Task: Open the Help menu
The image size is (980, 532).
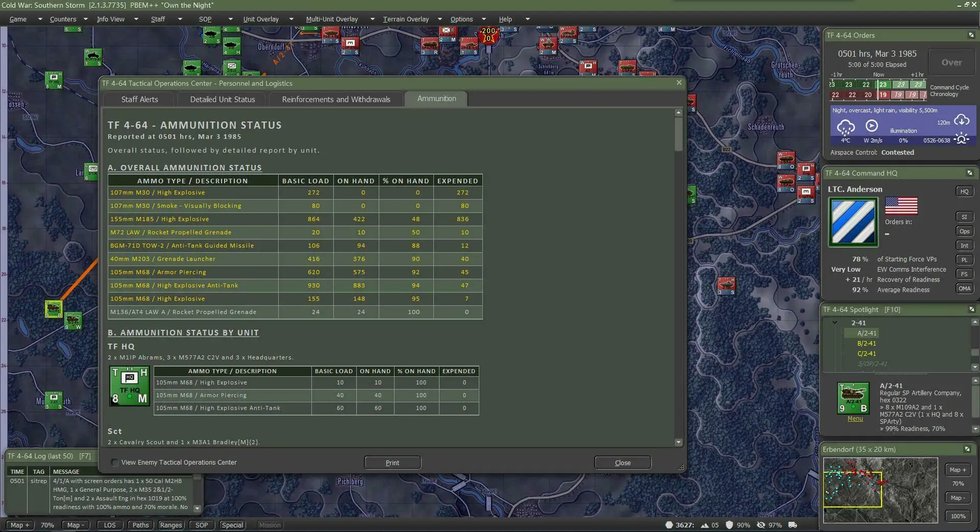Action: pyautogui.click(x=505, y=19)
